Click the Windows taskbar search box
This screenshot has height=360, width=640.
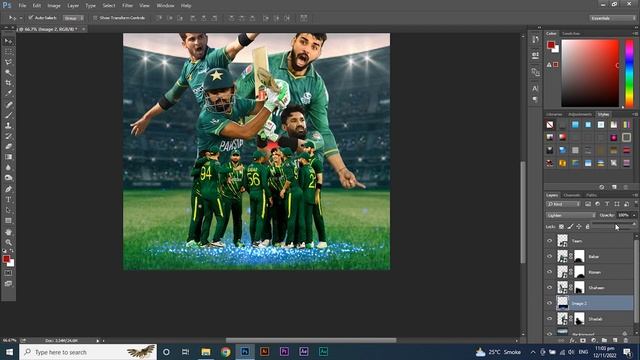88,352
